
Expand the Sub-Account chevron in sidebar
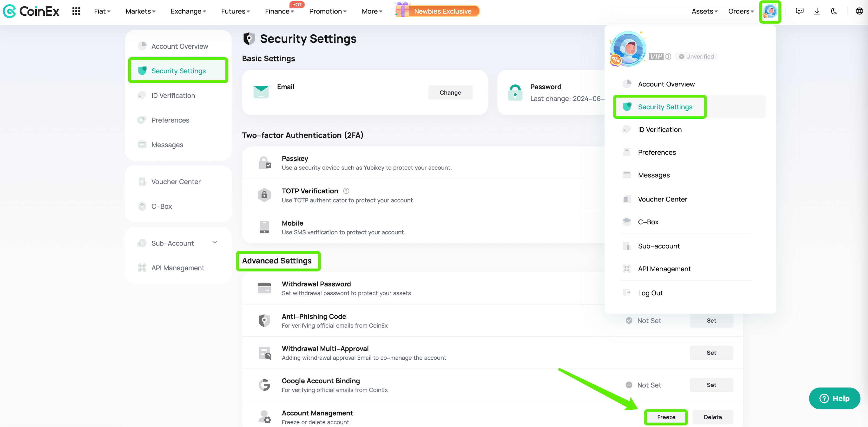click(x=215, y=242)
